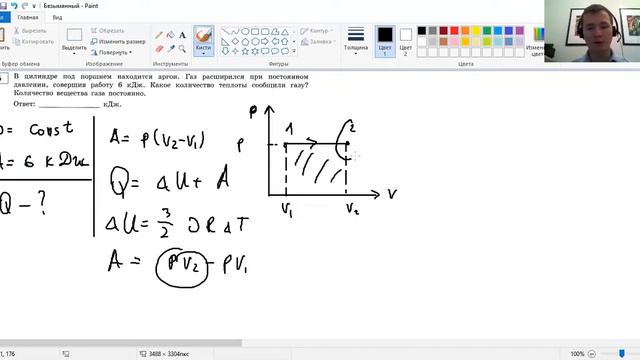Viewport: 640px width, 360px height.
Task: Choose the Four-point star shape
Action: [235, 51]
